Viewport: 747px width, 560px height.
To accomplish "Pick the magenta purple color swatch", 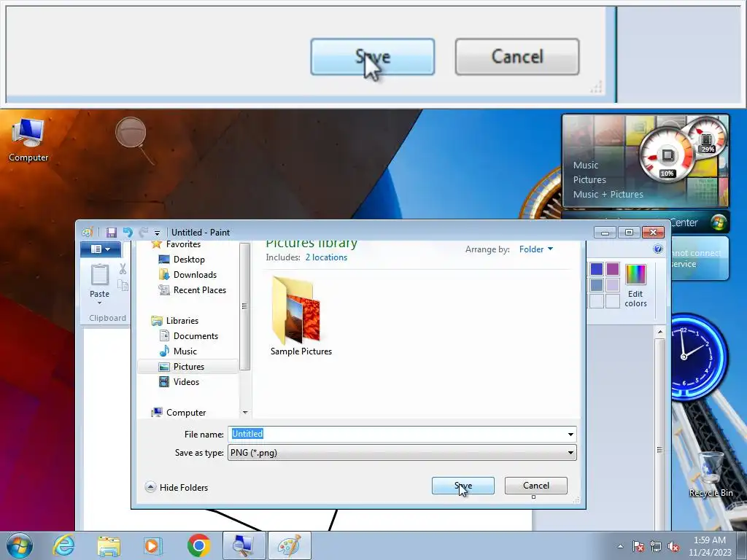I will [x=613, y=269].
